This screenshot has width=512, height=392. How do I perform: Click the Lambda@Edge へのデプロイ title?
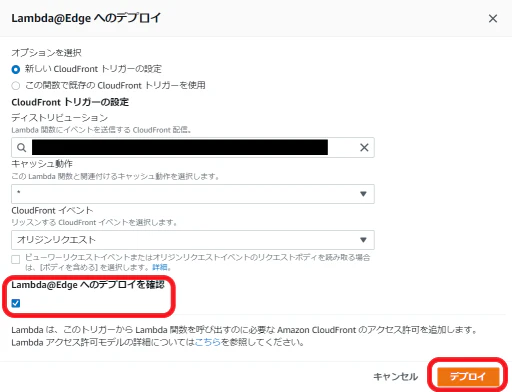(86, 18)
